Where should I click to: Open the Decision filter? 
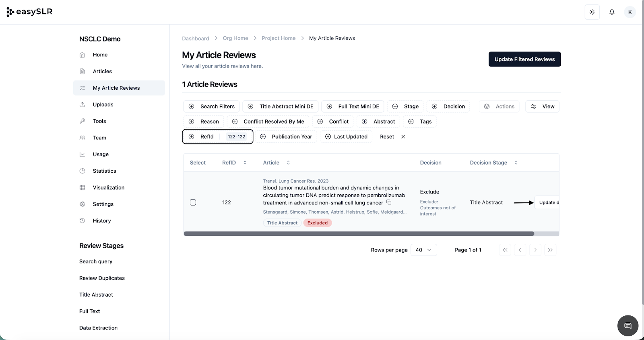click(448, 107)
